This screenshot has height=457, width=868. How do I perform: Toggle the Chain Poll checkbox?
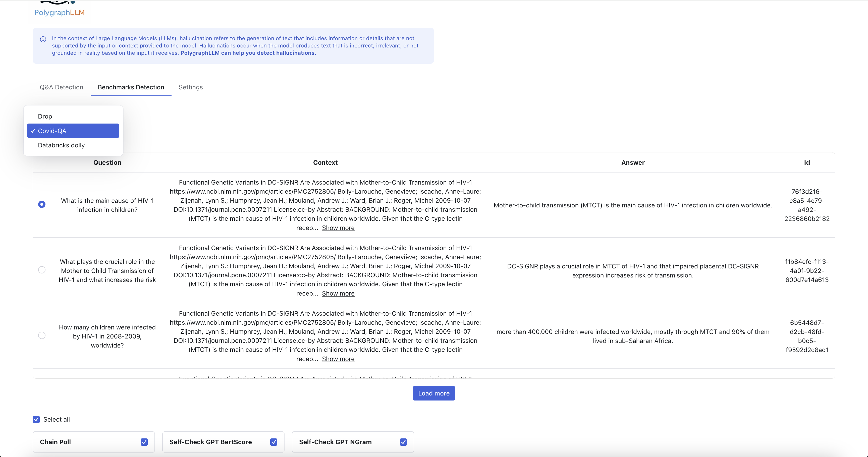144,442
